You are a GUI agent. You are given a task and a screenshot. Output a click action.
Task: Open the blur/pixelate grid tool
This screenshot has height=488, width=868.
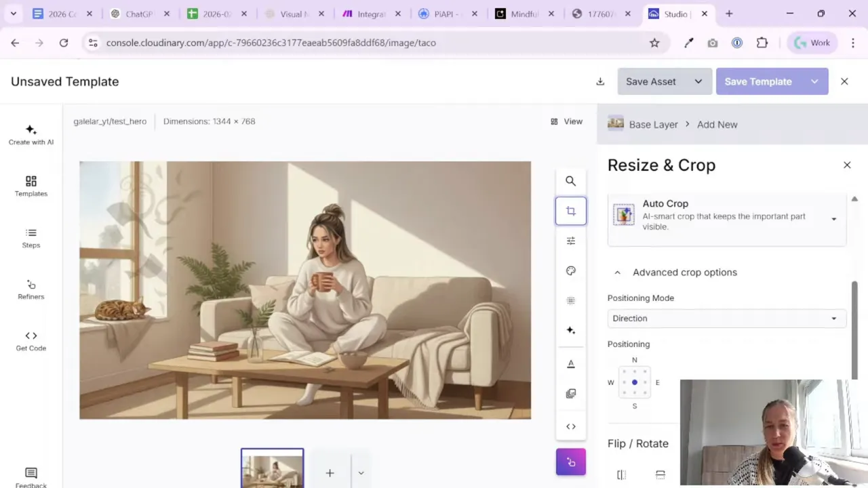(x=571, y=300)
